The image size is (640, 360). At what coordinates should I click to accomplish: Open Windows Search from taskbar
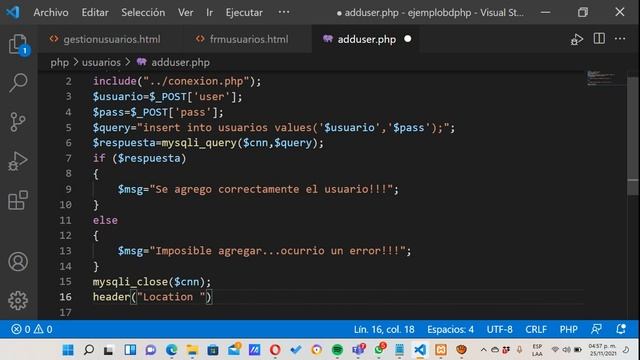[x=89, y=350]
